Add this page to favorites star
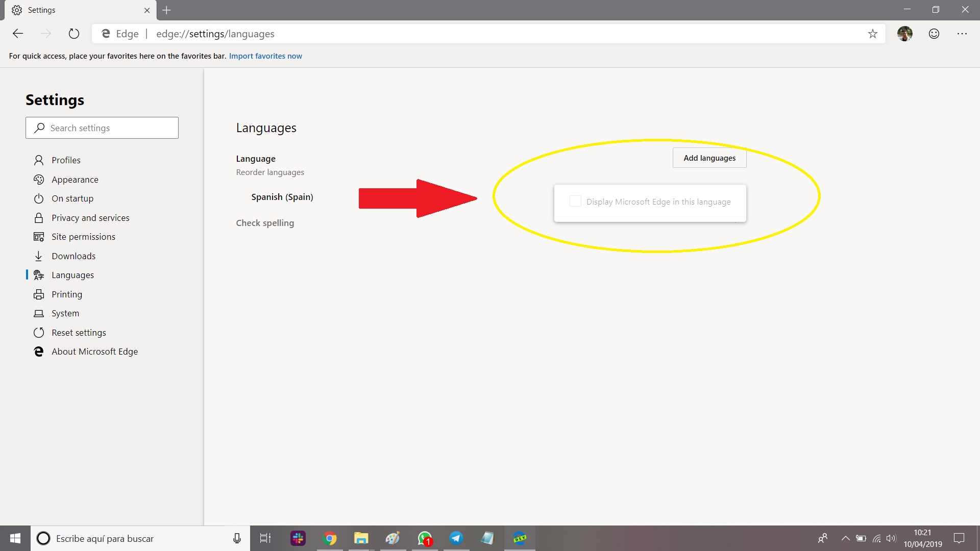This screenshot has width=980, height=551. pyautogui.click(x=873, y=34)
